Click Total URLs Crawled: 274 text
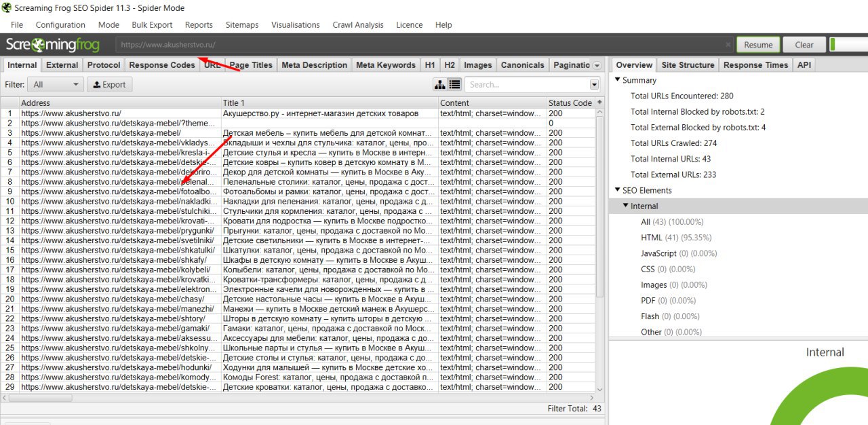Viewport: 868px width, 425px height. [673, 143]
